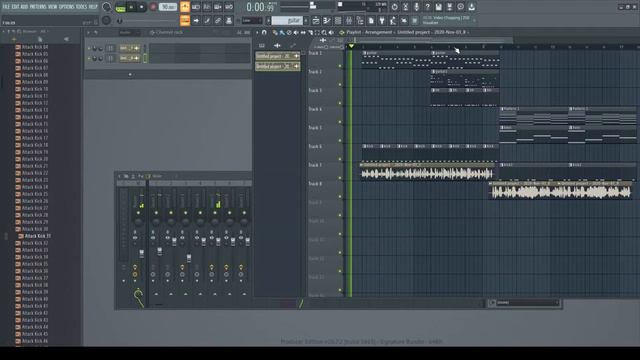Toggle Track 6 mute switch in playlist

click(x=340, y=159)
